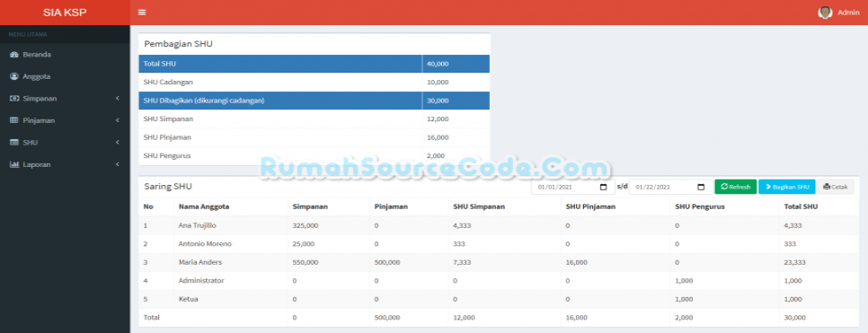
Task: Expand the SHU submenu chevron
Action: 118,143
